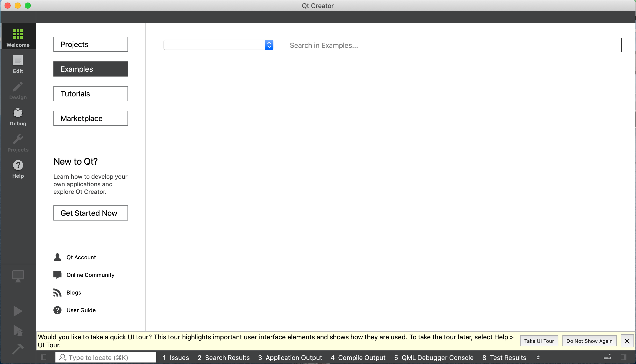Screen dimensions: 636x364
Task: Toggle the left sidebar visibility
Action: pos(44,357)
